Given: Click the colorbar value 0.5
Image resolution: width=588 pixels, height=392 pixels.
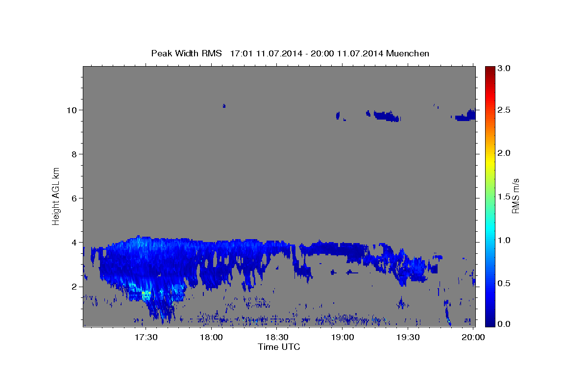Looking at the screenshot, I should coord(504,283).
